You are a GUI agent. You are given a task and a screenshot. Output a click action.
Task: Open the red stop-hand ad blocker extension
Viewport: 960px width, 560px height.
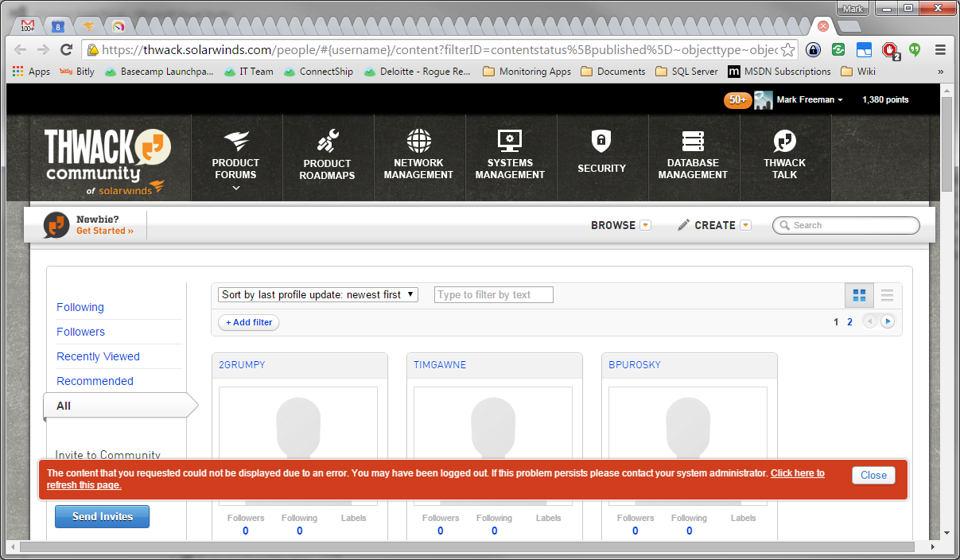coord(890,50)
